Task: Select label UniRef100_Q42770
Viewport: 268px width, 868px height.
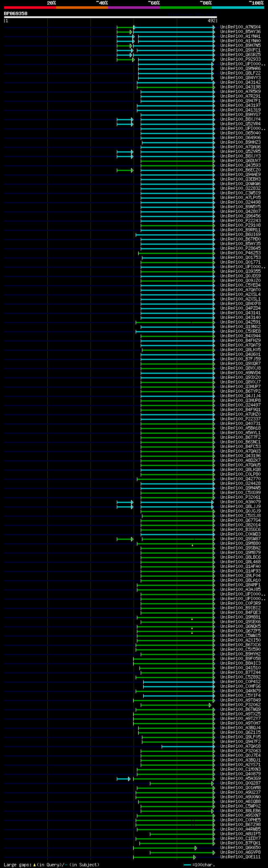Action: point(240,479)
